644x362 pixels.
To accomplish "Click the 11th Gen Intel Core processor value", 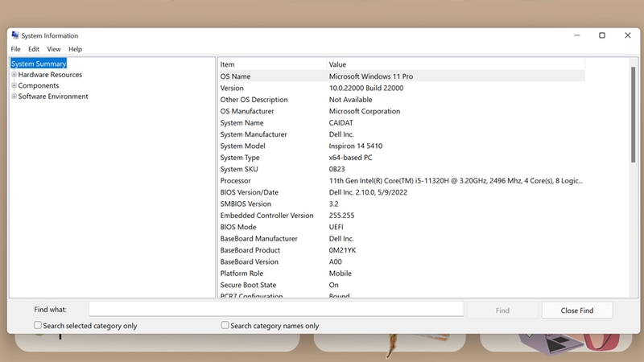I will (456, 180).
